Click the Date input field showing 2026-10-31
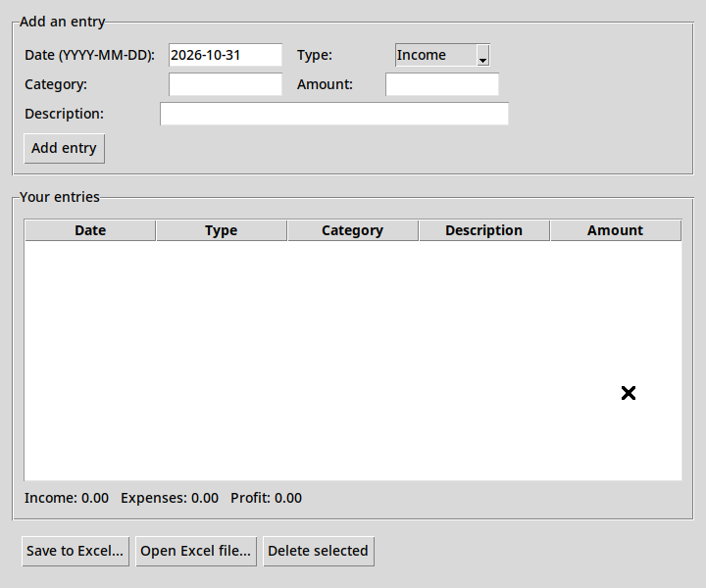Screen dimensions: 706x588 tap(226, 55)
